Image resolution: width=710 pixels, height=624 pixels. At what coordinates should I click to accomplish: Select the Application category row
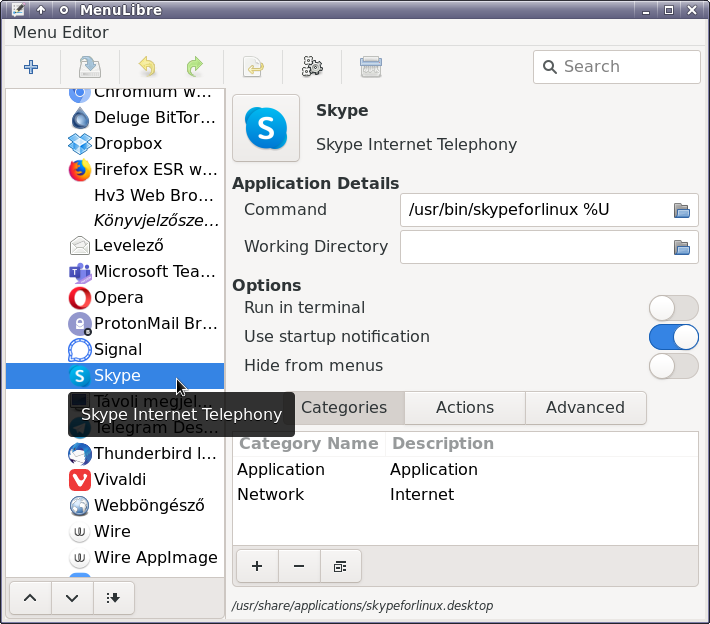click(x=465, y=470)
